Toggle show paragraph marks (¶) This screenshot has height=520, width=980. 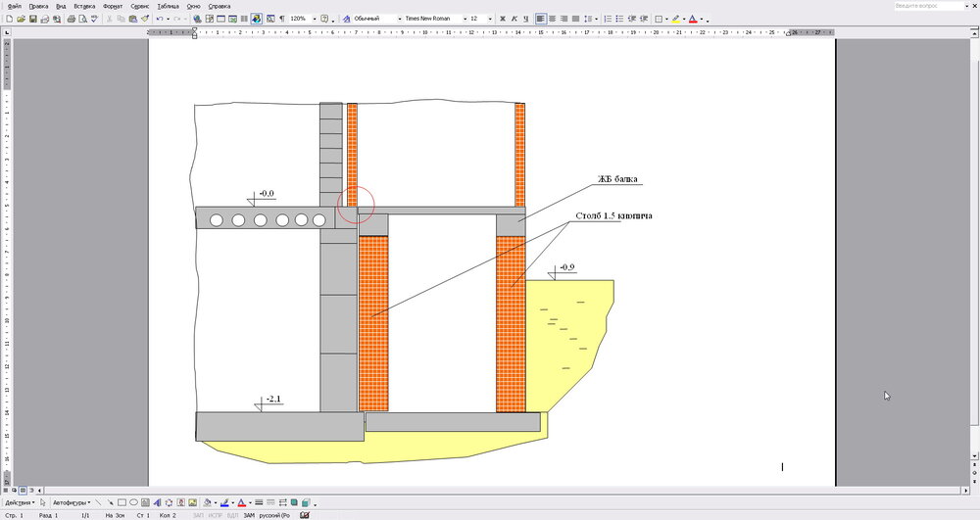pyautogui.click(x=282, y=19)
